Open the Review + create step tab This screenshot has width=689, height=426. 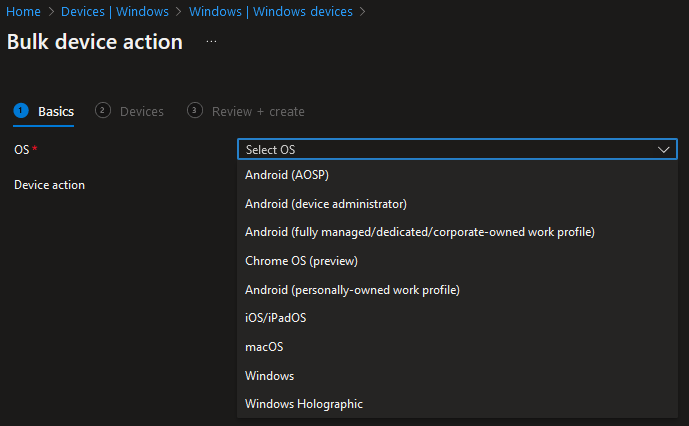(246, 112)
